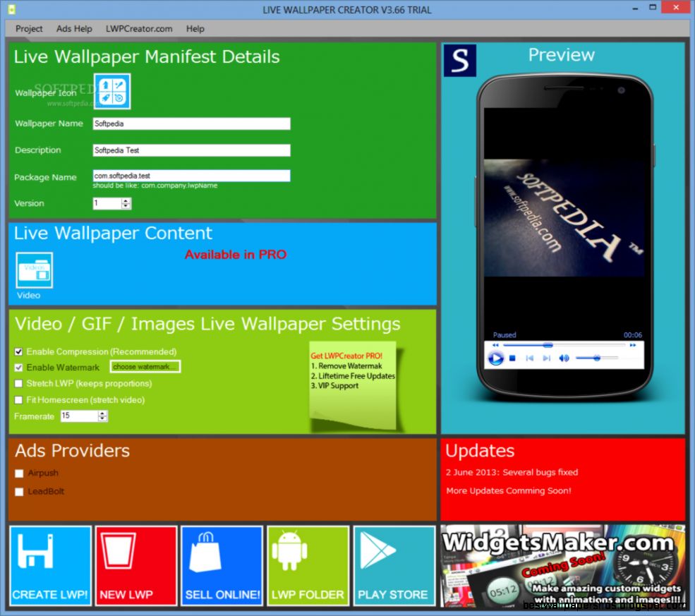This screenshot has height=616, width=695.
Task: Click the Video icon under Live Wallpaper Content
Action: tap(33, 272)
